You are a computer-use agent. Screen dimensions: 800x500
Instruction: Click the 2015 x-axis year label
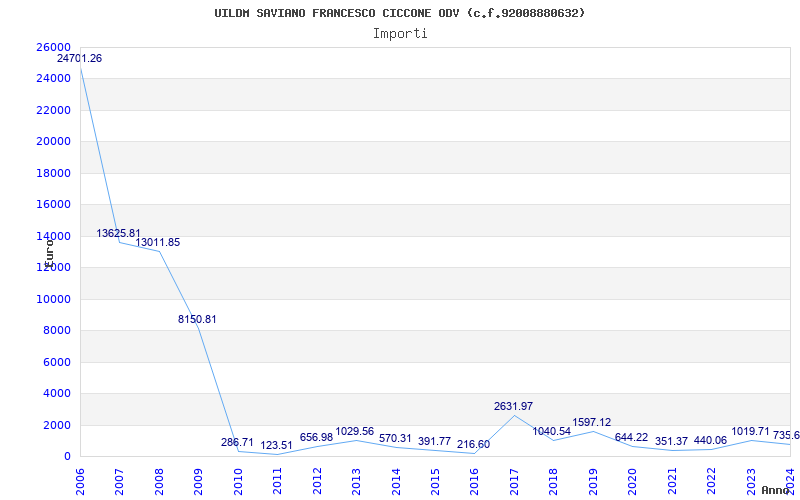pyautogui.click(x=435, y=481)
